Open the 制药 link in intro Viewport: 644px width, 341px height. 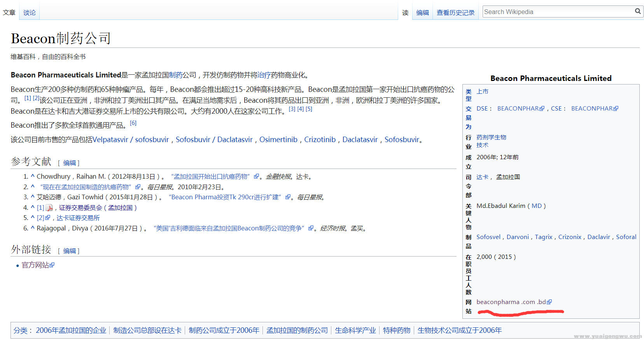click(175, 75)
